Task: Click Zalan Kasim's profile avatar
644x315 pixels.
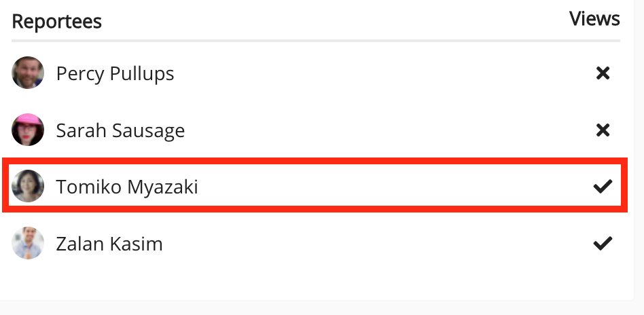Action: (x=28, y=243)
